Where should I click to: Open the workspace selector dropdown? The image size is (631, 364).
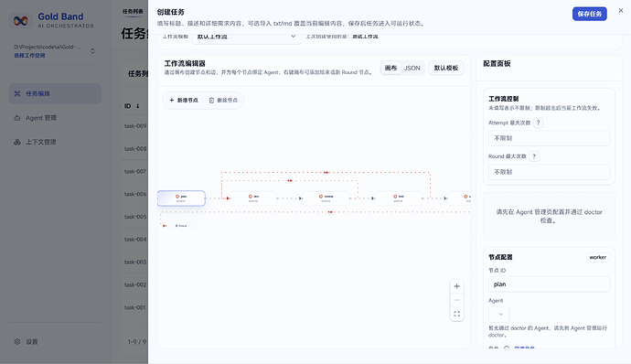55,51
